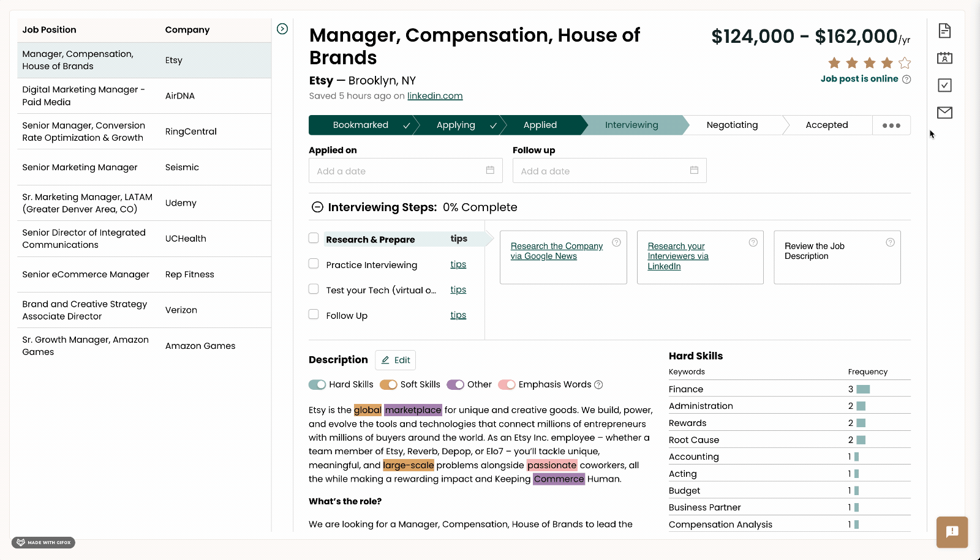Select the Udemy Sr. Marketing Manager row

144,203
